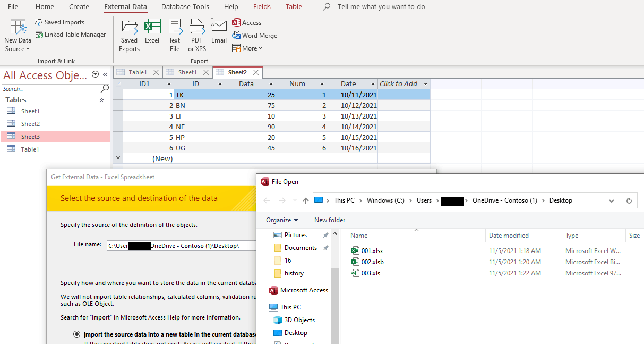Open the Database Tools ribbon tab
644x344 pixels.
pos(185,7)
